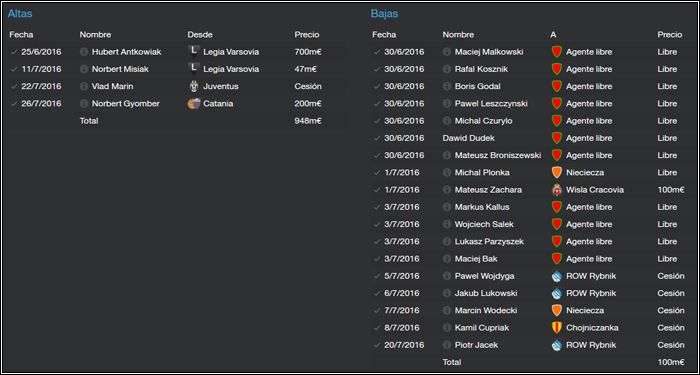The width and height of the screenshot is (700, 375).
Task: Sort signings by Desde column header
Action: (x=200, y=34)
